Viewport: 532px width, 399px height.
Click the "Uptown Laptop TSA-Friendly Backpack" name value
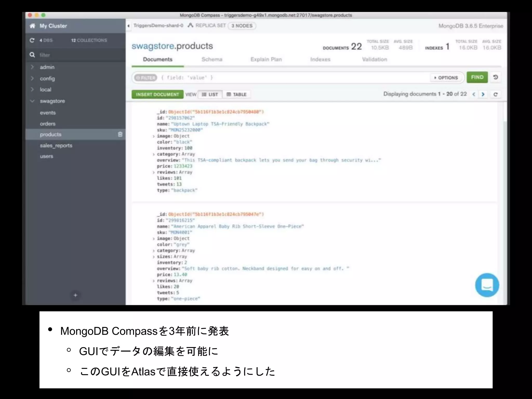[x=220, y=124]
